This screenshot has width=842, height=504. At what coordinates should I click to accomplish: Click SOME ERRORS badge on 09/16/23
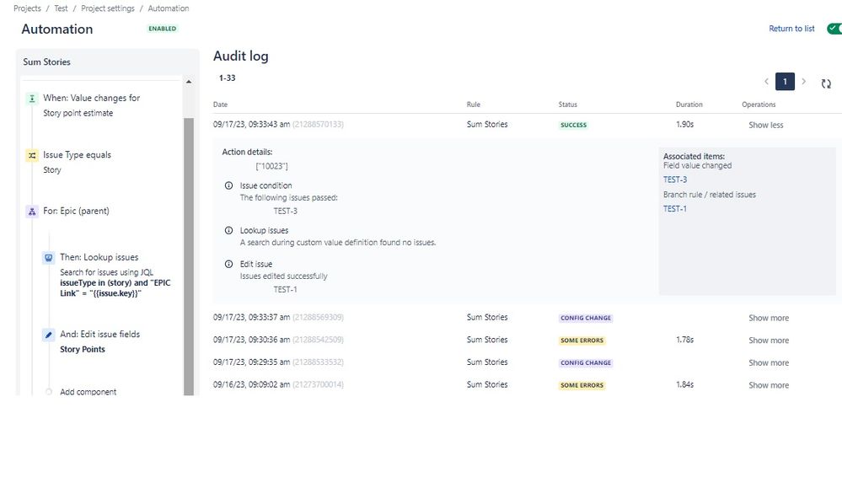click(582, 385)
